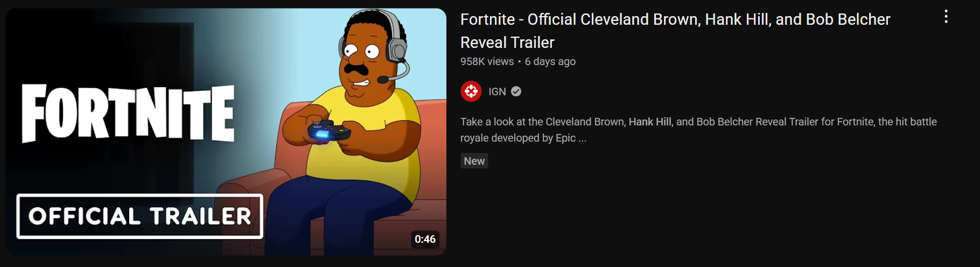Open the IGN channel name link
The height and width of the screenshot is (267, 980).
point(497,92)
